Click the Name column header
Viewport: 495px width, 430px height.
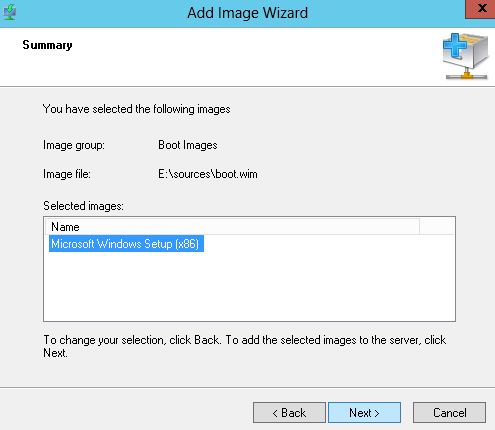point(232,227)
